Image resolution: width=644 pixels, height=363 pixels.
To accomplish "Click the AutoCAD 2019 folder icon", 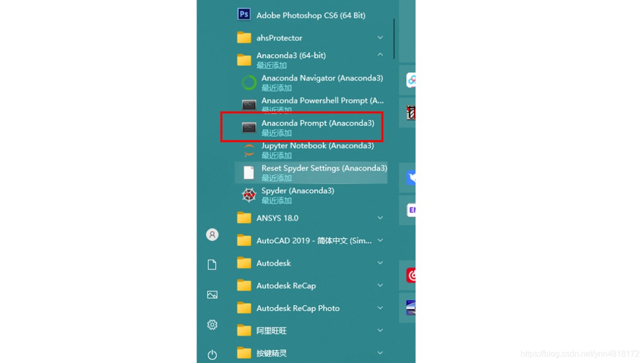I will [244, 240].
